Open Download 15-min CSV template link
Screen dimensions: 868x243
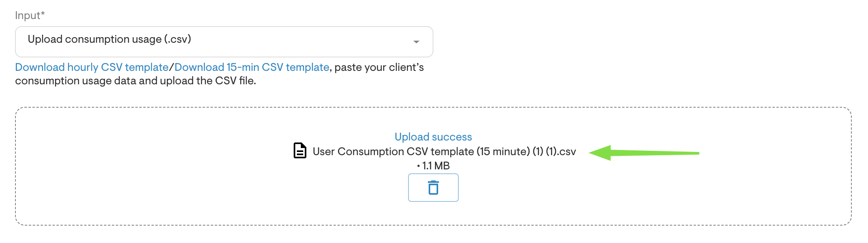coord(251,67)
